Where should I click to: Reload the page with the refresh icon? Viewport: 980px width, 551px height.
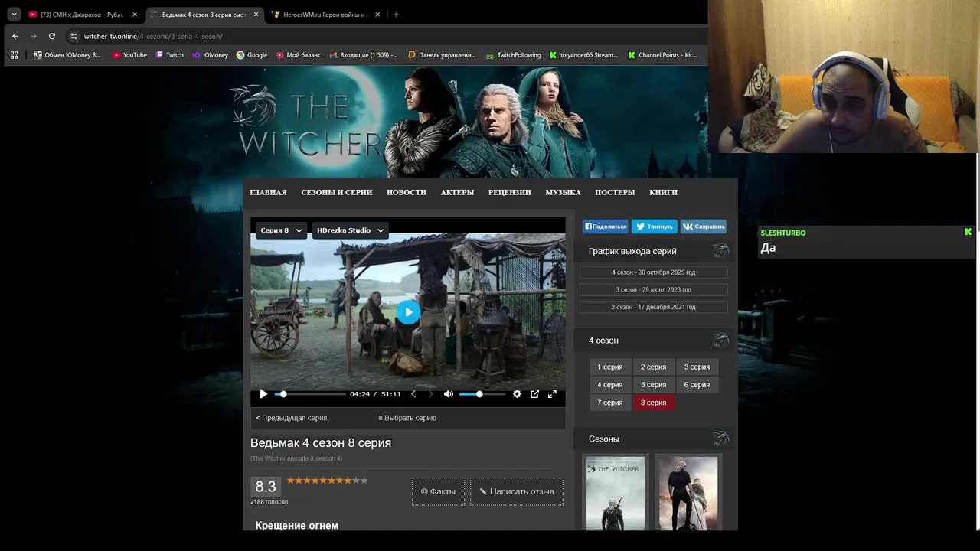pyautogui.click(x=52, y=36)
